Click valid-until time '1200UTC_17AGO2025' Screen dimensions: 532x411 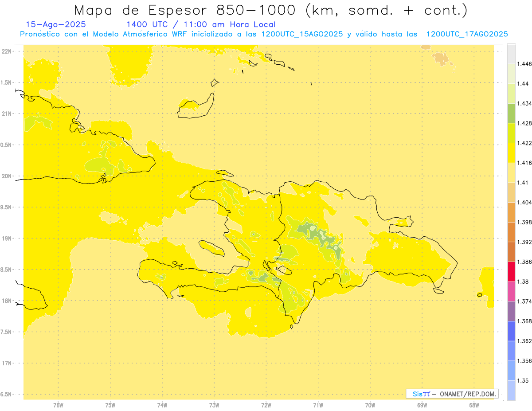(467, 34)
